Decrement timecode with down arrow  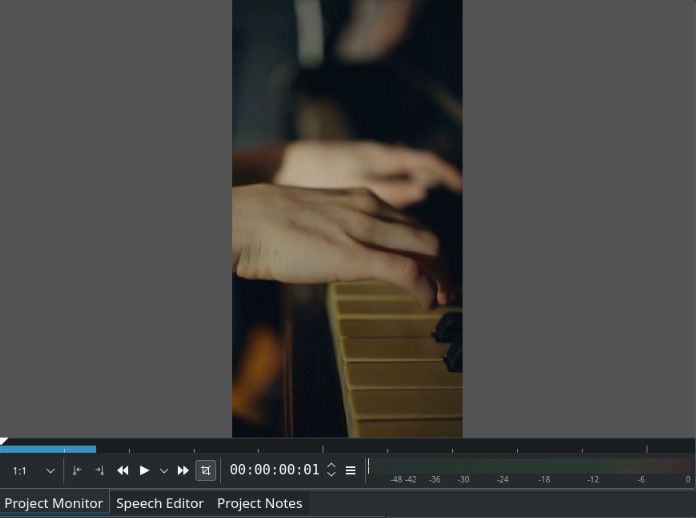(x=331, y=475)
